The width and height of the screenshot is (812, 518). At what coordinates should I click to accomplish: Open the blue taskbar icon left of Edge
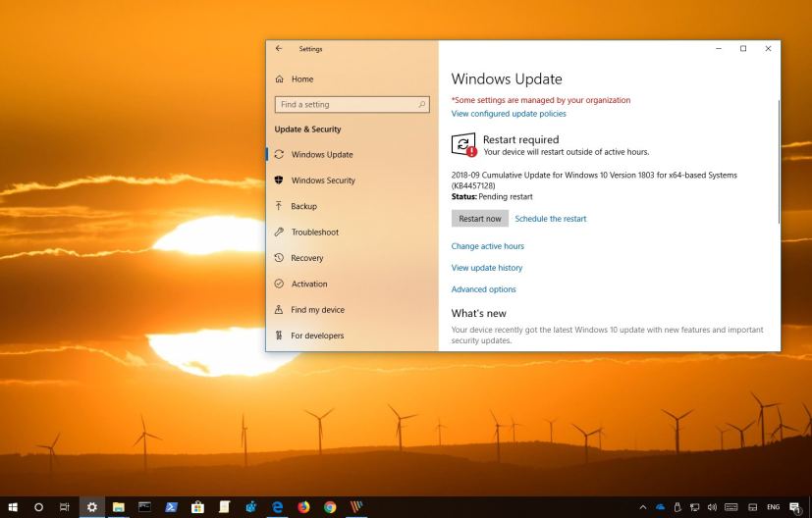[250, 507]
